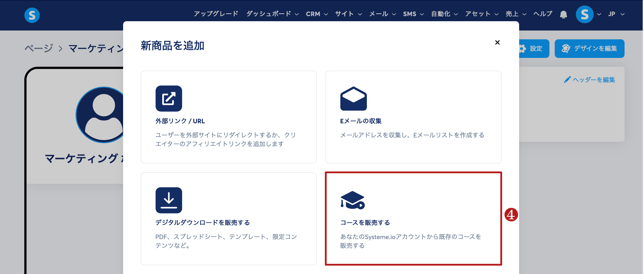The image size is (644, 274).
Task: Choose the Eメールの収集 card title
Action: point(360,121)
